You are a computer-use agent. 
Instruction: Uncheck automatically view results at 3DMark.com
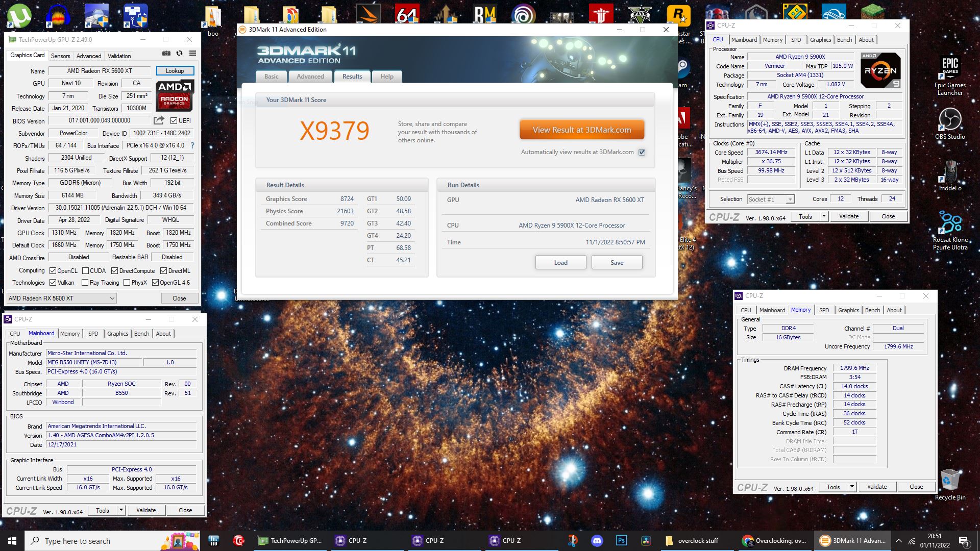642,152
